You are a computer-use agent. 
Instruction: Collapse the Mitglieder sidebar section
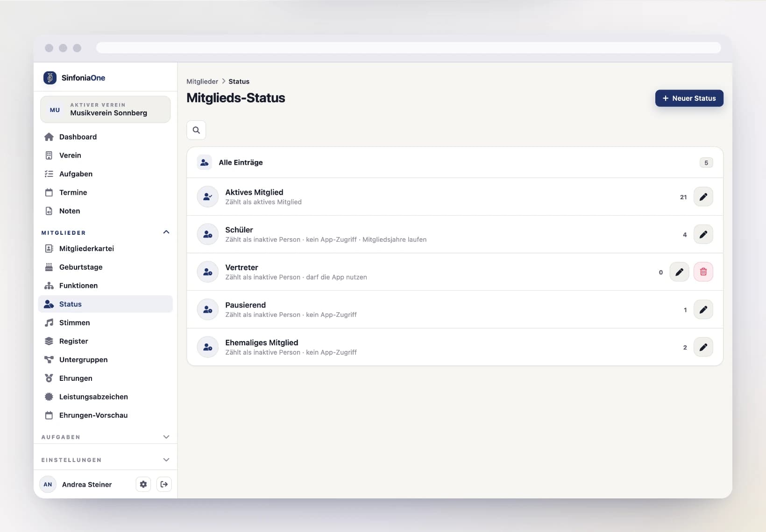[x=166, y=232]
